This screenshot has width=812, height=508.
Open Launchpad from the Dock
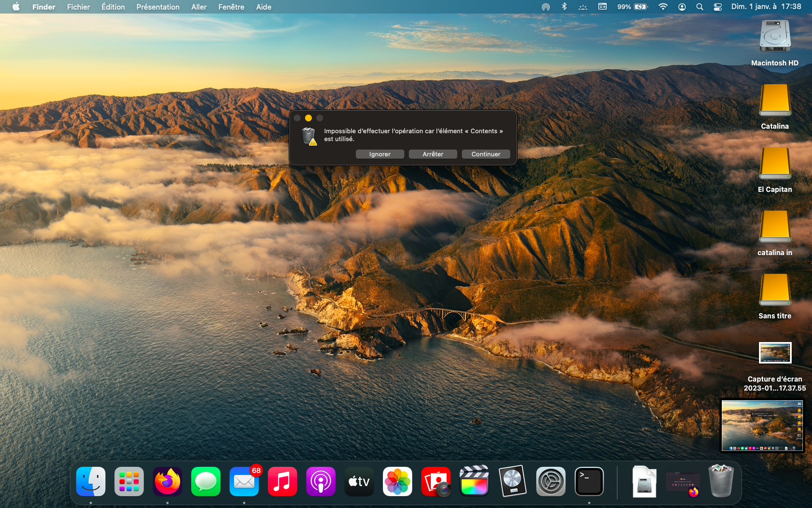(129, 481)
